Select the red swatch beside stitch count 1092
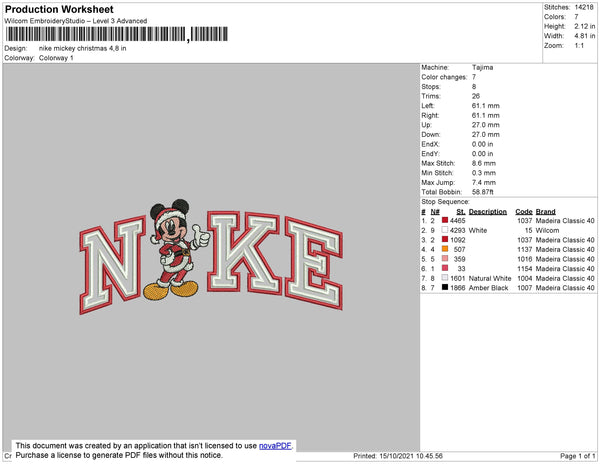The width and height of the screenshot is (600, 464). tap(445, 239)
